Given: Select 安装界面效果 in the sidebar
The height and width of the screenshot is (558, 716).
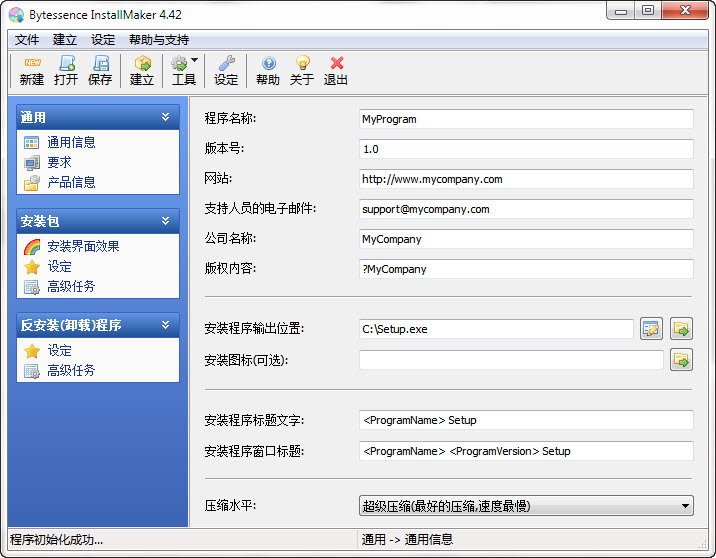Looking at the screenshot, I should pos(83,246).
